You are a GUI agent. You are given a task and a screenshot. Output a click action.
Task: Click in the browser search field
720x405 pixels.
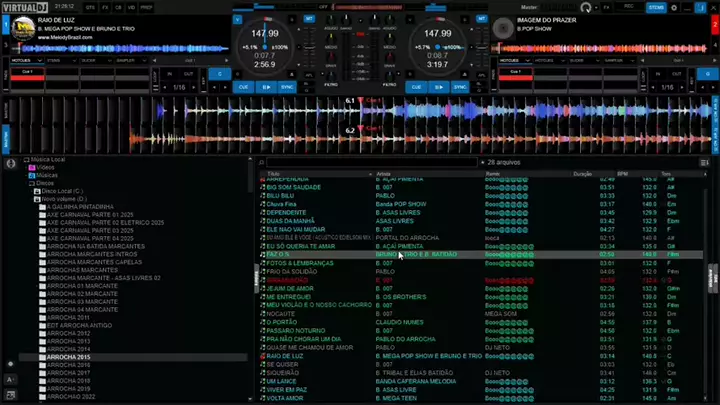click(x=371, y=163)
